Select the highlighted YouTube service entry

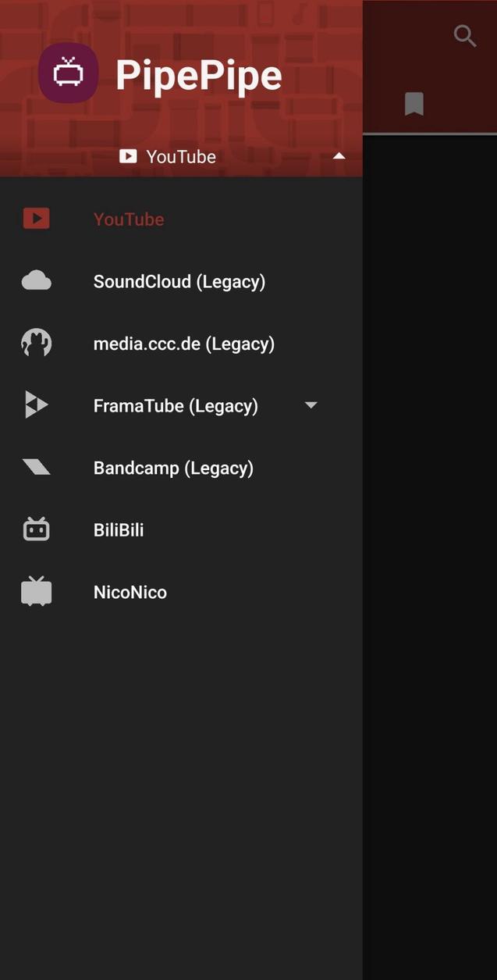click(129, 219)
